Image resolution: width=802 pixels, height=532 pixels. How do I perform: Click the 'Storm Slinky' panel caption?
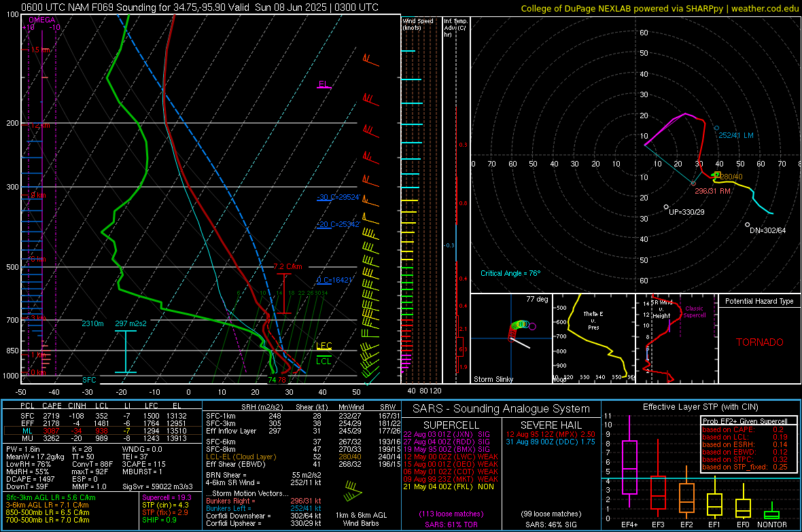coord(493,379)
